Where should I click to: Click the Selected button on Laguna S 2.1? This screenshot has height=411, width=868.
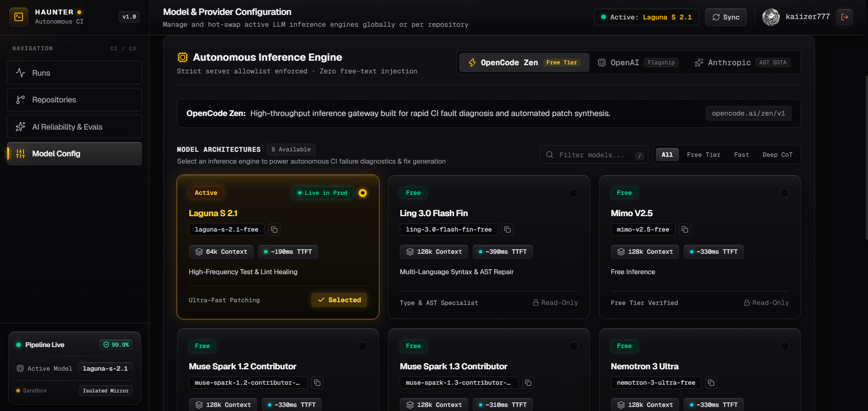click(339, 300)
